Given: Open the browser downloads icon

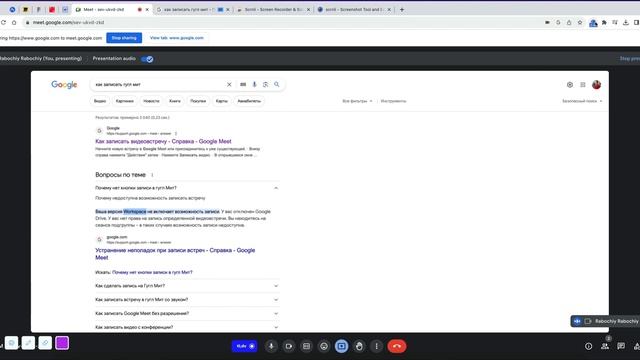Looking at the screenshot, I should 626,22.
